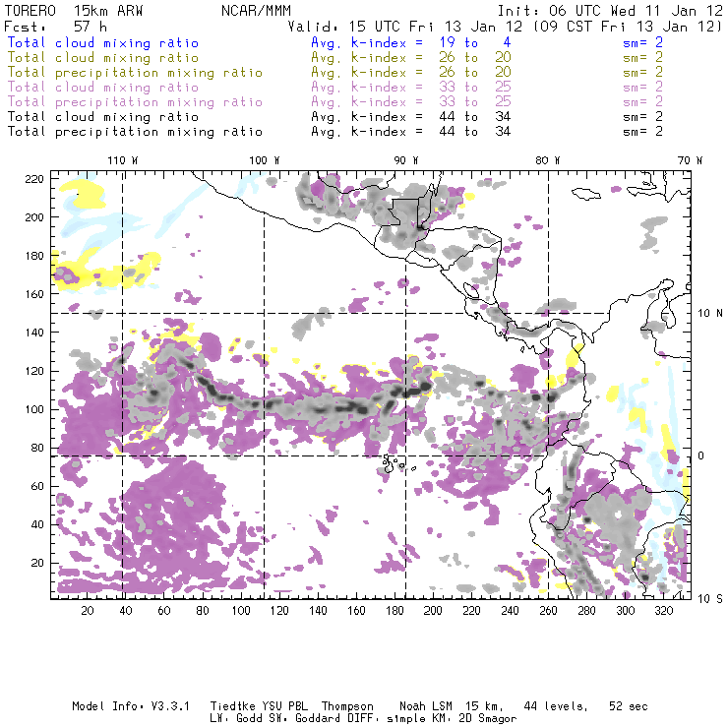Click the '10 N' latitude label
728x728 pixels.
point(710,314)
